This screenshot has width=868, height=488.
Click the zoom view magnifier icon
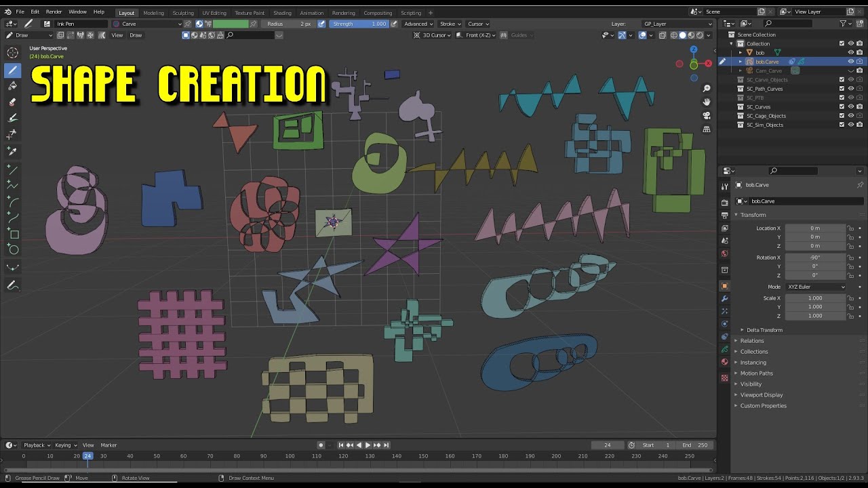(707, 89)
